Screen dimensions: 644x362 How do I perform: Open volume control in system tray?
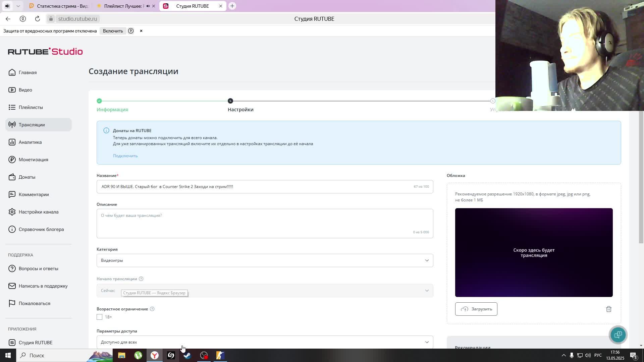(x=588, y=355)
